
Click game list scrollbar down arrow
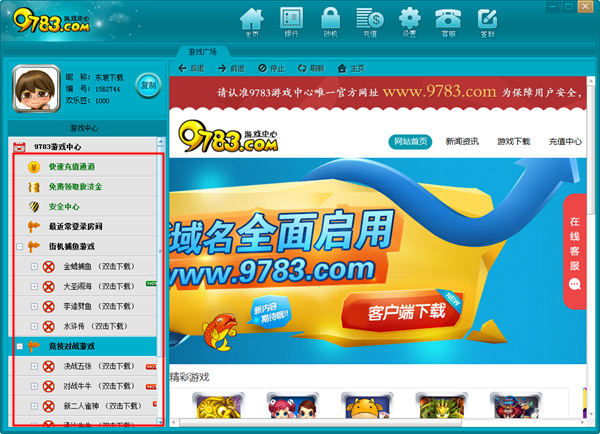161,422
